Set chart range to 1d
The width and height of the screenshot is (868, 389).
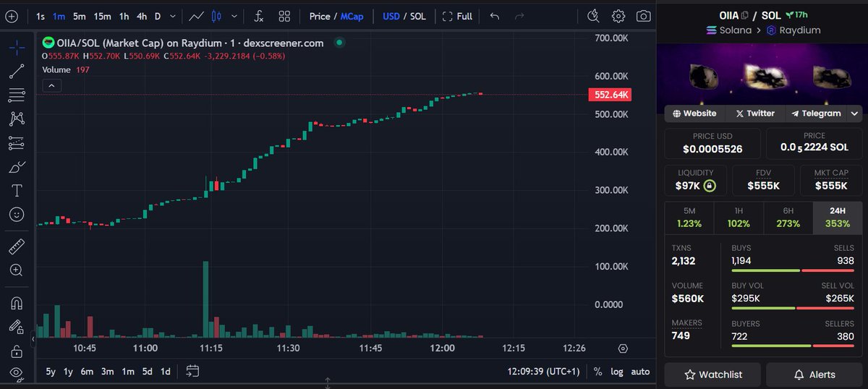(x=166, y=372)
